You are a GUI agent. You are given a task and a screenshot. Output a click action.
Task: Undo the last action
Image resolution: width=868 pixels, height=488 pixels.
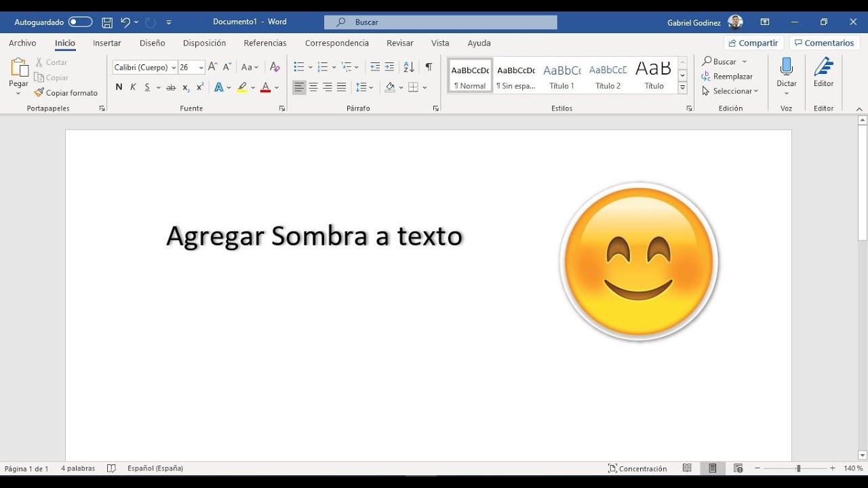(125, 22)
